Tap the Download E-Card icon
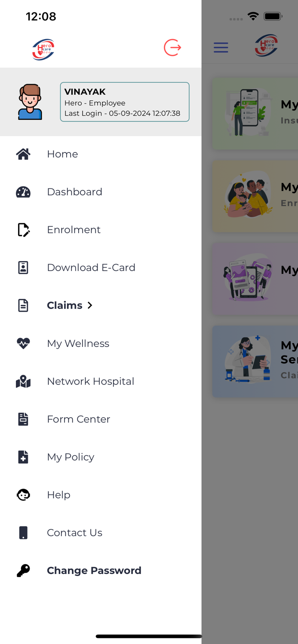This screenshot has width=298, height=644. (23, 267)
